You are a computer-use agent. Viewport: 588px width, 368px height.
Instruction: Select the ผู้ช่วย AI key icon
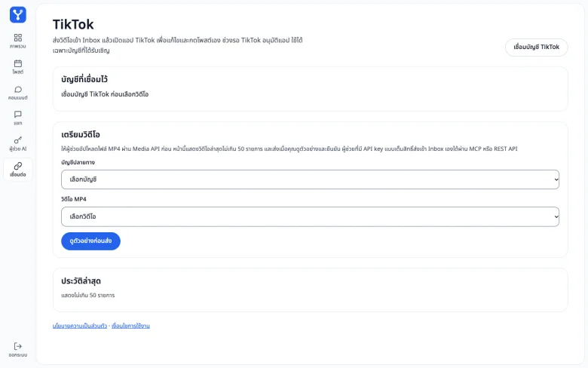coord(17,140)
